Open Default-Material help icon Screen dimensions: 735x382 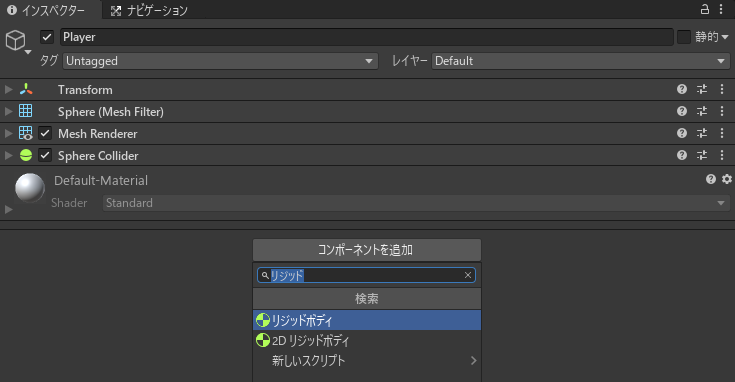711,179
